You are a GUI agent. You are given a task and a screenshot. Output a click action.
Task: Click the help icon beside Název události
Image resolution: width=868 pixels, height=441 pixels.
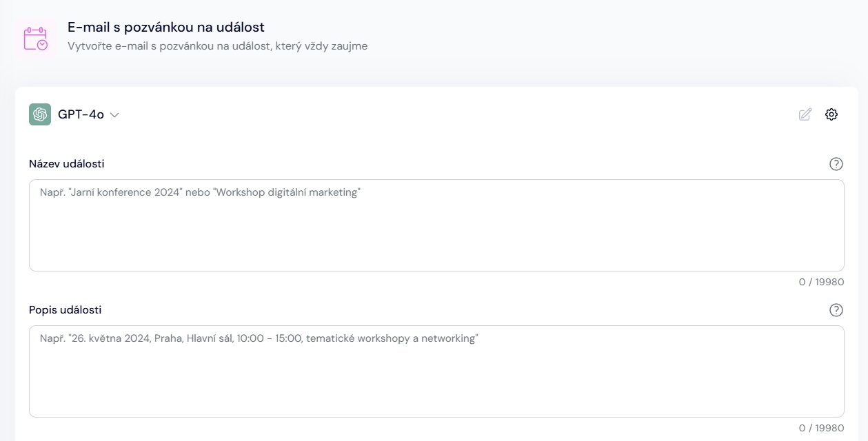(836, 164)
